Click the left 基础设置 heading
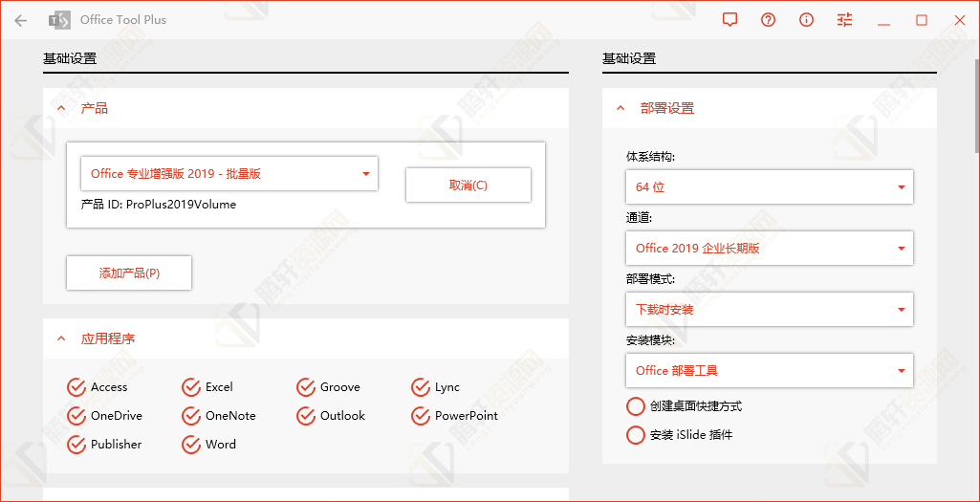This screenshot has height=502, width=980. (x=70, y=59)
